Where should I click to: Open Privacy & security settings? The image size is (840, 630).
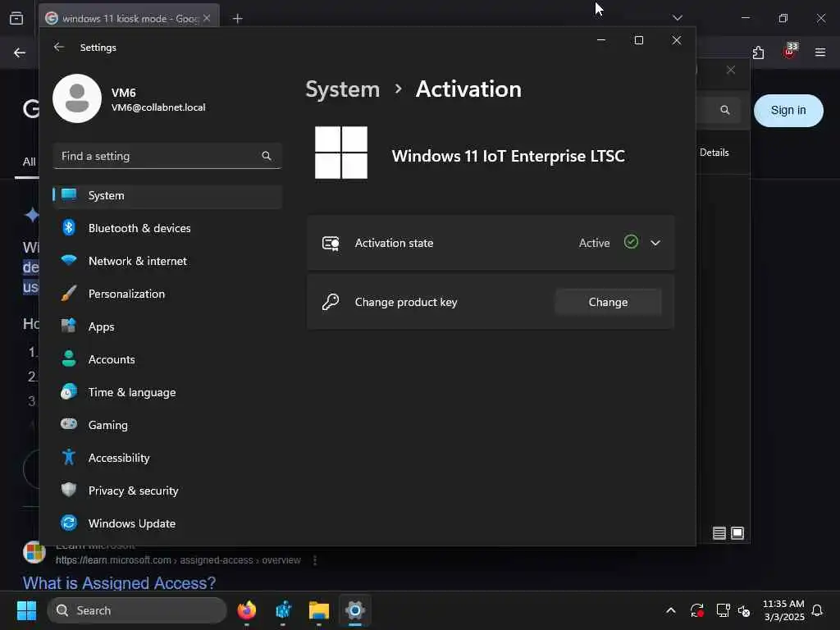click(167, 491)
